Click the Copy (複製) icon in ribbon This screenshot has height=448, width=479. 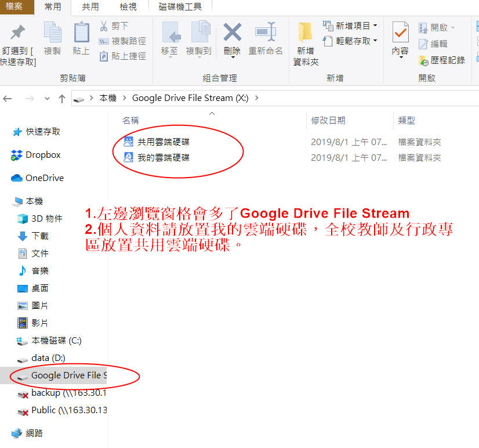53,32
